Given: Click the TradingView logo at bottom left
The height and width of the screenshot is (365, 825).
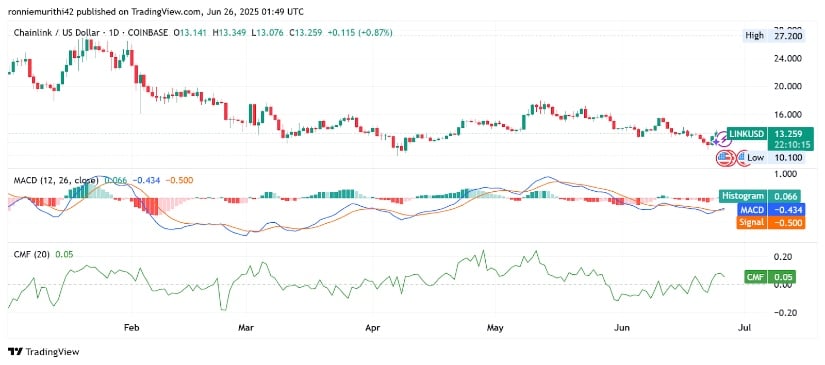Looking at the screenshot, I should point(44,352).
